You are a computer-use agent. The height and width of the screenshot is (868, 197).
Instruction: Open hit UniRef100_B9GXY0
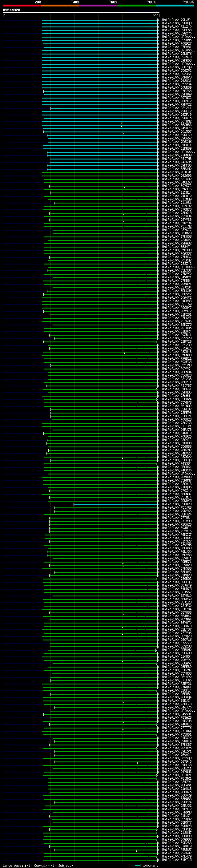177,33
